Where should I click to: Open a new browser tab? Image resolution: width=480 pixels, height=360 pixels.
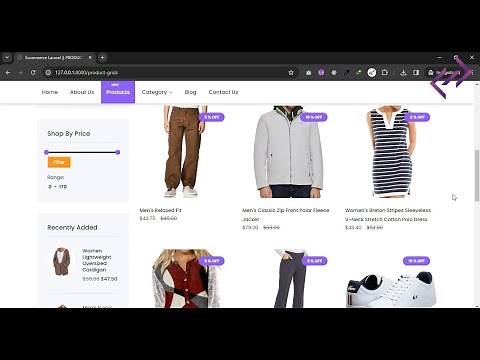(x=103, y=57)
